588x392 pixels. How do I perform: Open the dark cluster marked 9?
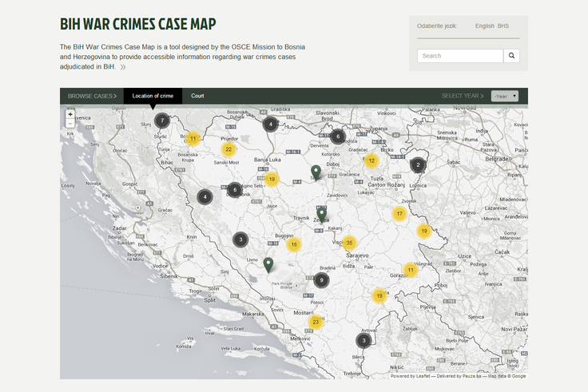click(x=321, y=279)
